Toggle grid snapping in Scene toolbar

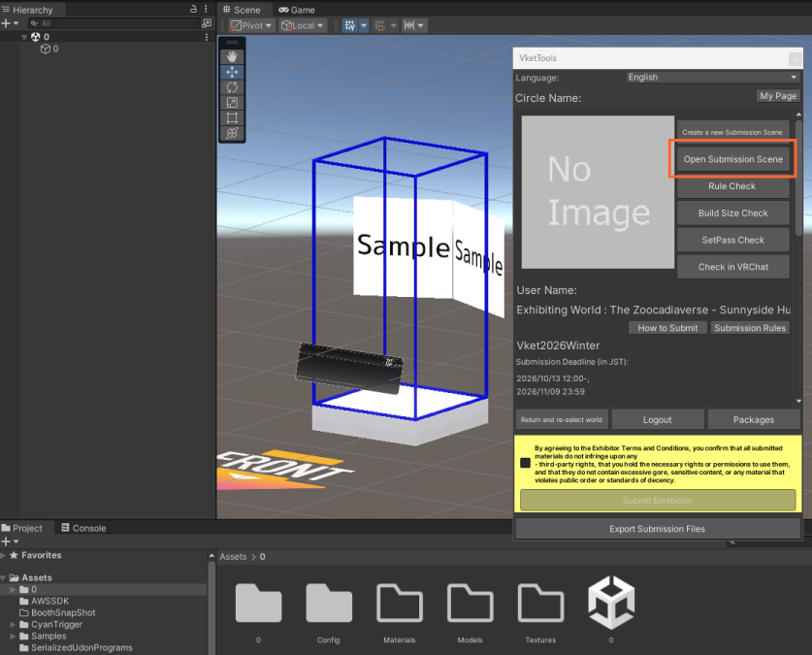click(350, 25)
